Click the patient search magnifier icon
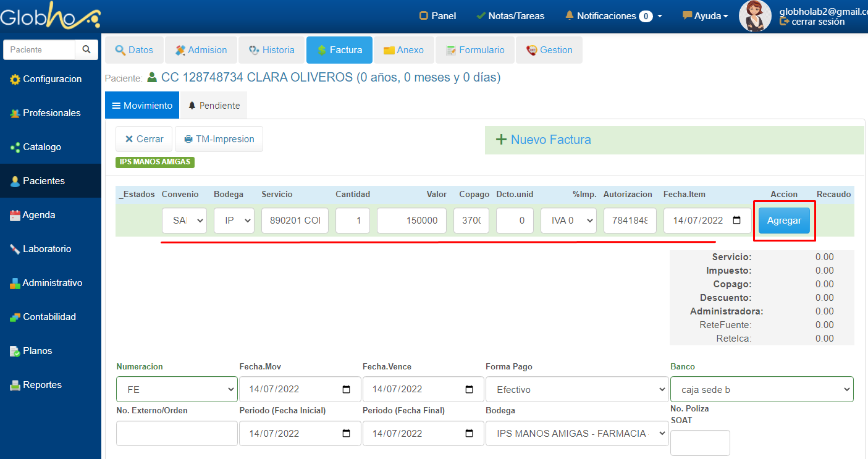 (86, 50)
